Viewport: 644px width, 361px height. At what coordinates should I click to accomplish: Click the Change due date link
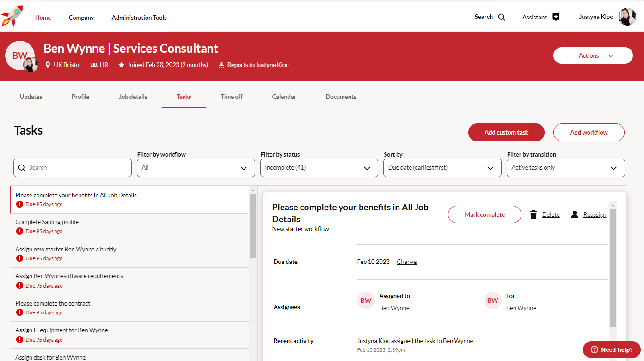(406, 262)
